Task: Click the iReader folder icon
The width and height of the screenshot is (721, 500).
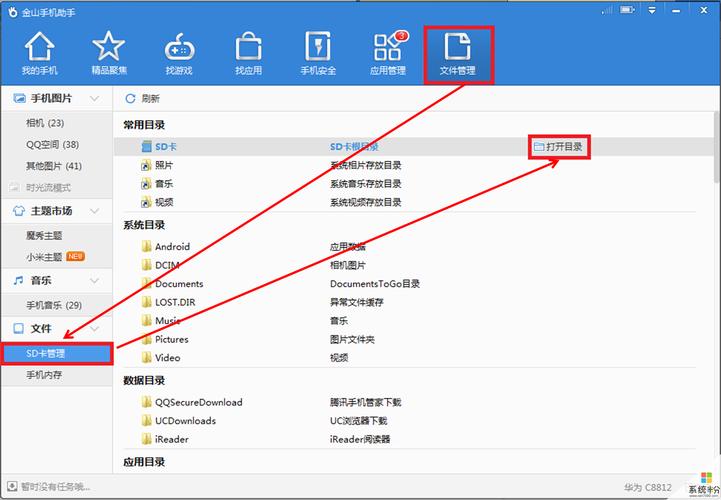Action: pos(147,439)
